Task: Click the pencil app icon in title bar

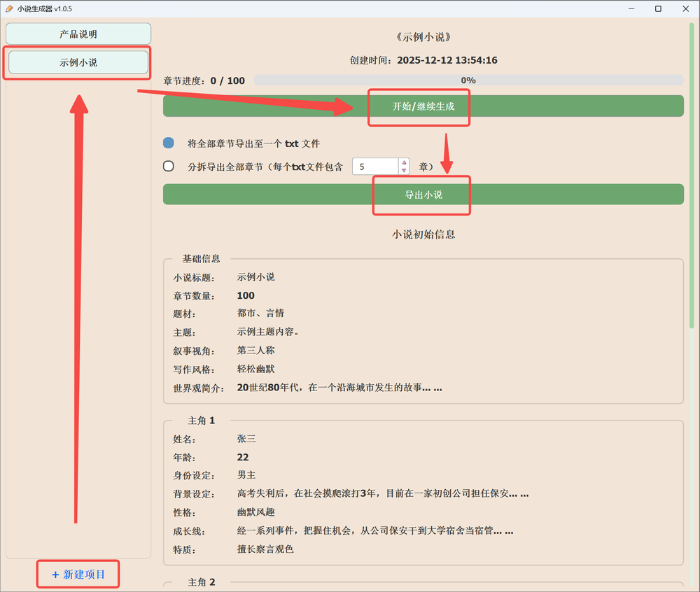Action: [9, 8]
